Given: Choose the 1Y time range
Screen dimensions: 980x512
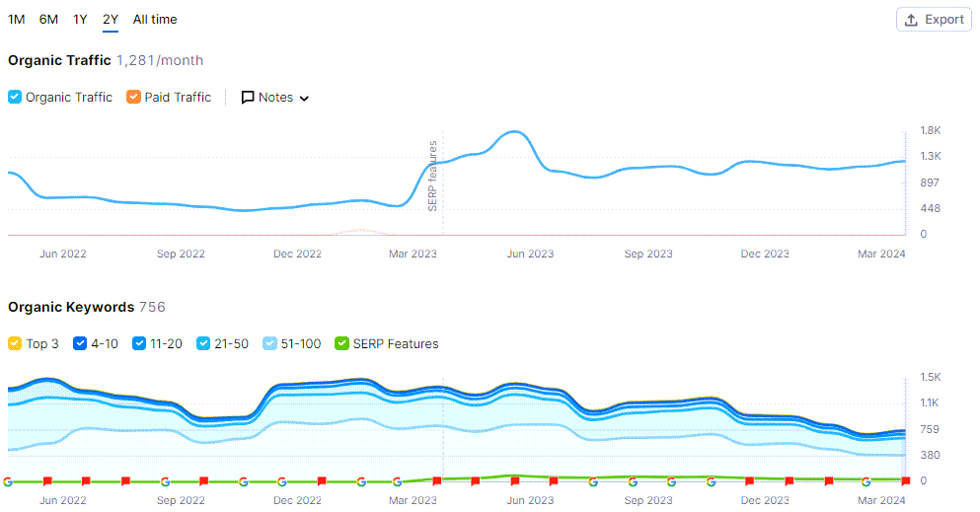Looking at the screenshot, I should coord(80,20).
